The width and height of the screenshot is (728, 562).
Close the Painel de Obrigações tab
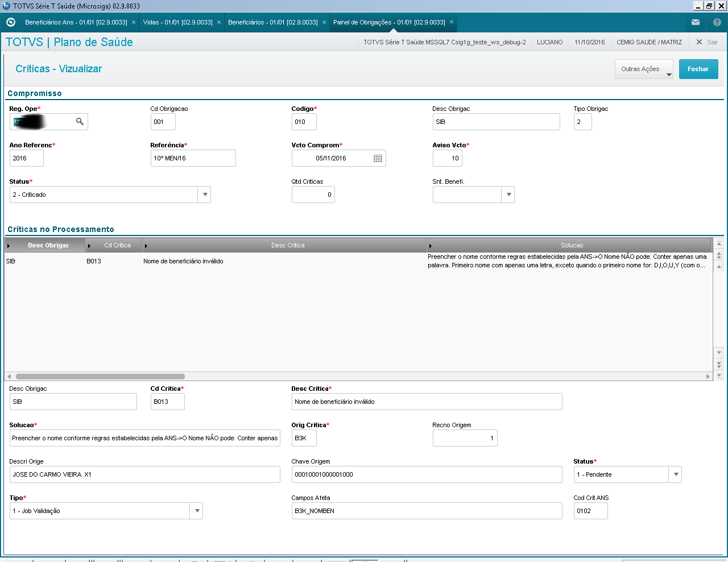(452, 22)
